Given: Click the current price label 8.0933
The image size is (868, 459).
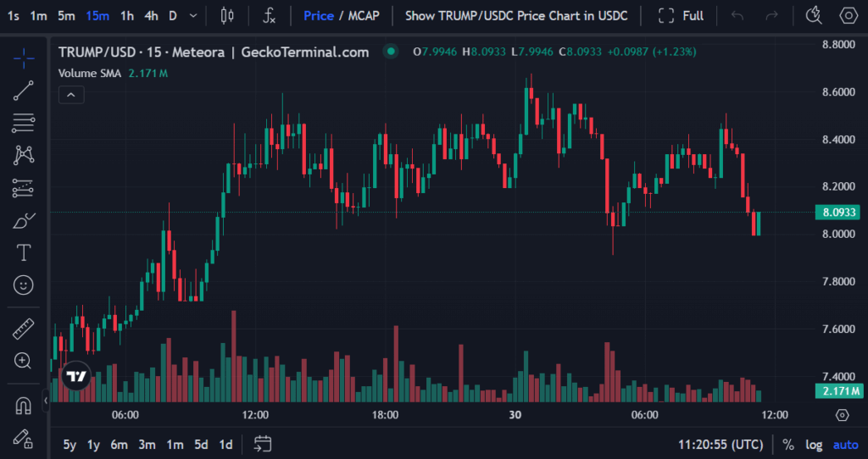Looking at the screenshot, I should click(x=839, y=213).
